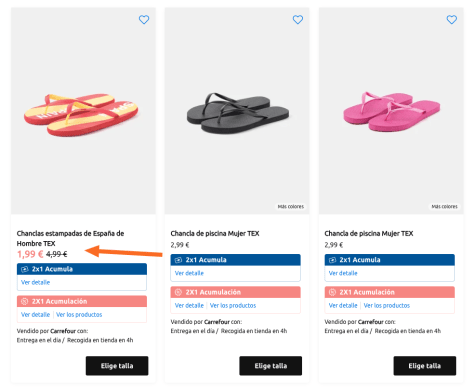This screenshot has width=475, height=389.
Task: Open Ver los productos link for black flip flops
Action: [233, 305]
